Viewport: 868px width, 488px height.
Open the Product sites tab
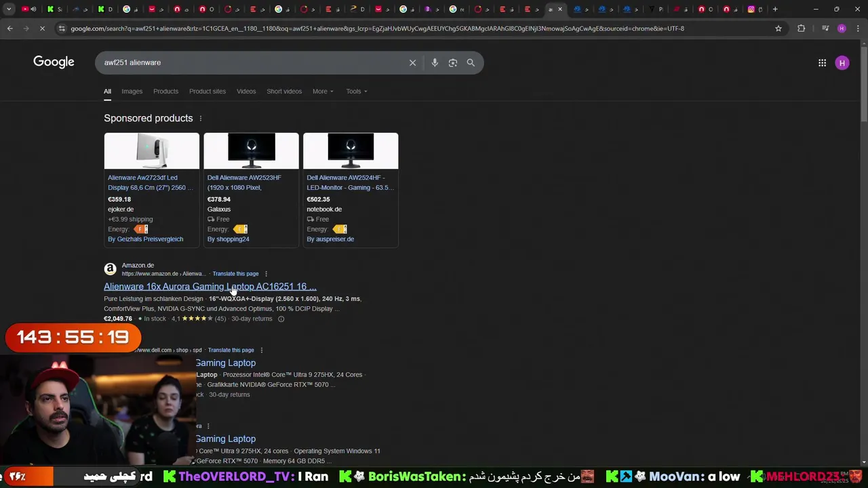tap(208, 91)
